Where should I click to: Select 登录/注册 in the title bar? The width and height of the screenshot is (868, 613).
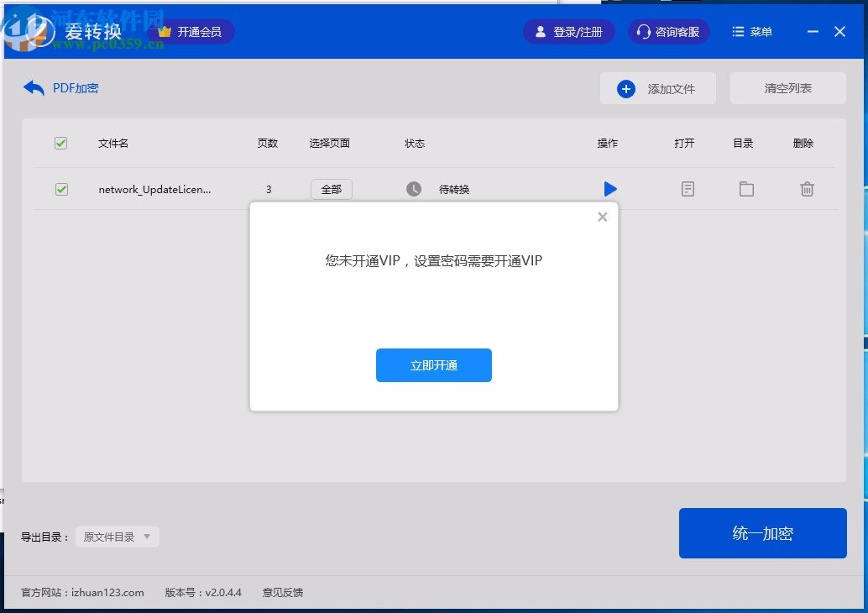(568, 31)
